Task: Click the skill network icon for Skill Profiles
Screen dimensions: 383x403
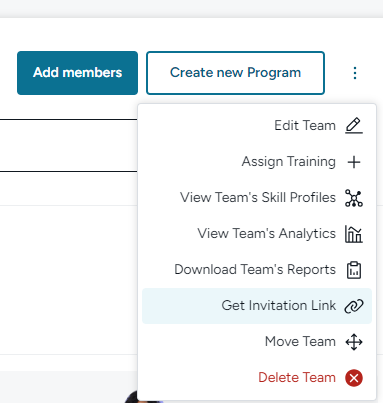Action: [x=354, y=198]
